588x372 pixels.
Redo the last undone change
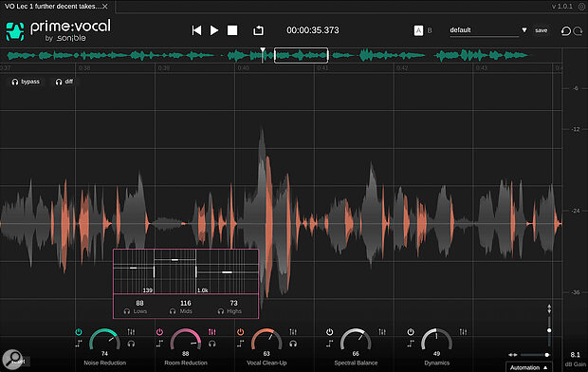click(x=578, y=30)
